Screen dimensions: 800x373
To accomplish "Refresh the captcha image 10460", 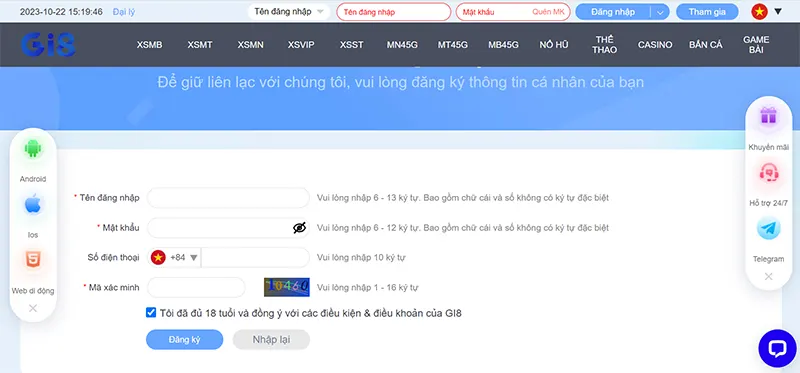I will (x=287, y=287).
